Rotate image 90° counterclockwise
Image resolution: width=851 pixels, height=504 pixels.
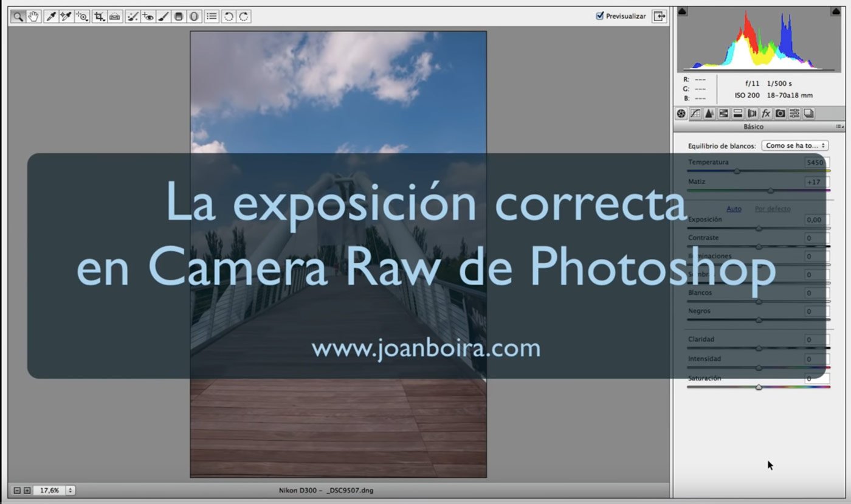point(229,16)
